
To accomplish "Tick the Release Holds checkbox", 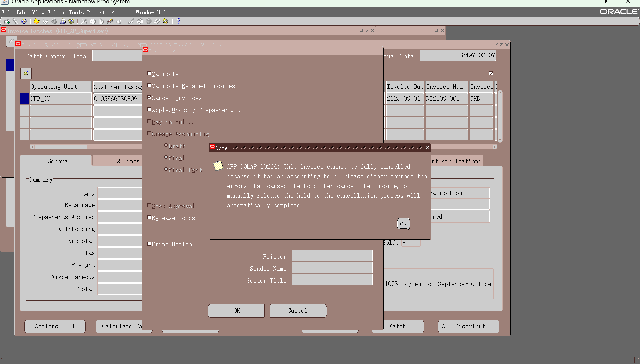I will (149, 218).
